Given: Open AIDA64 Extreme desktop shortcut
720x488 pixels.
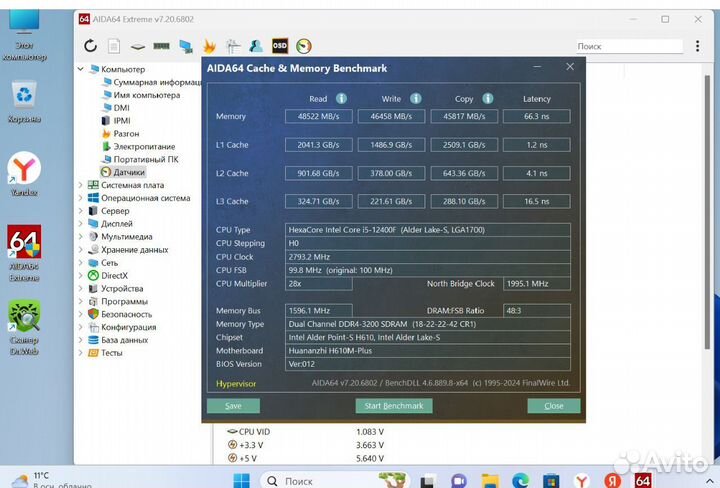Looking at the screenshot, I should click(24, 253).
